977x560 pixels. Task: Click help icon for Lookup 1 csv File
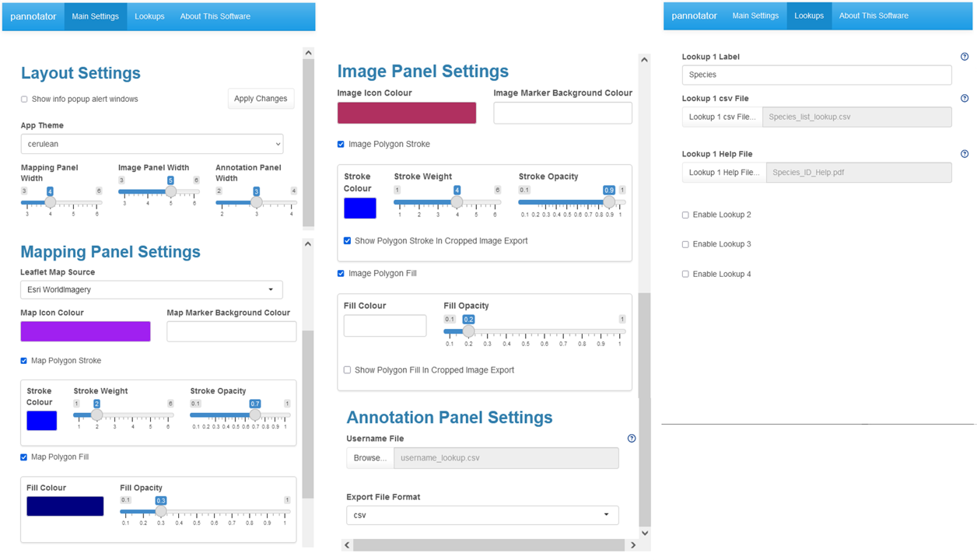coord(965,99)
